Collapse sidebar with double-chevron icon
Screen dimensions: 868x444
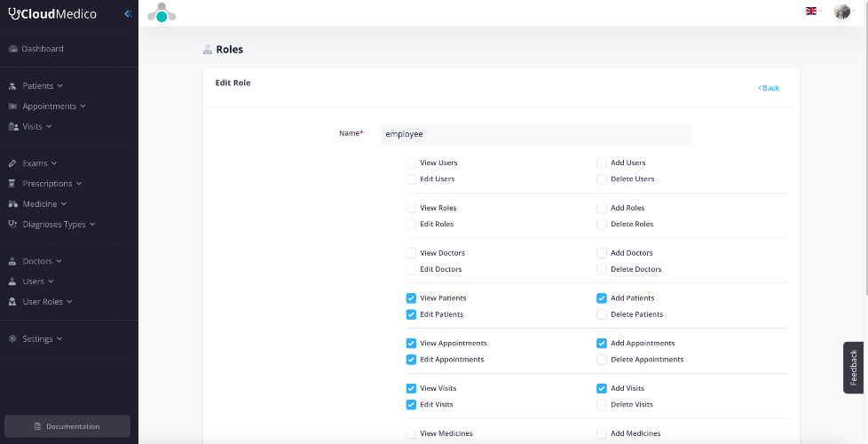coord(128,14)
